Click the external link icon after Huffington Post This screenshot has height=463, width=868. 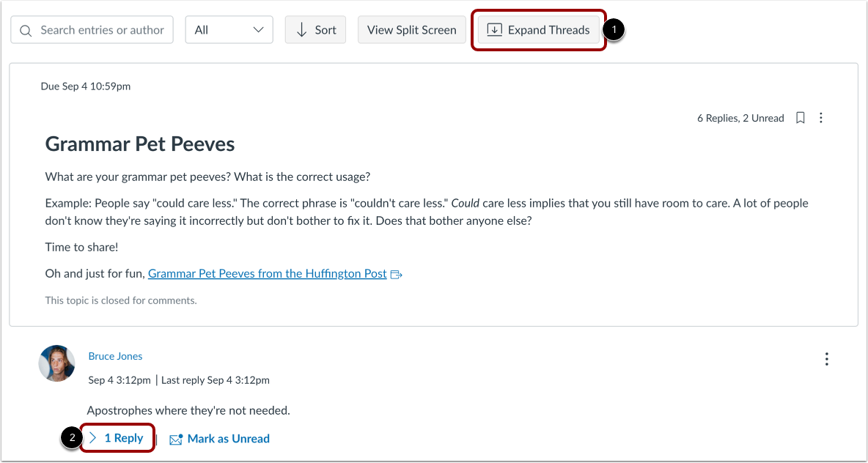[396, 273]
